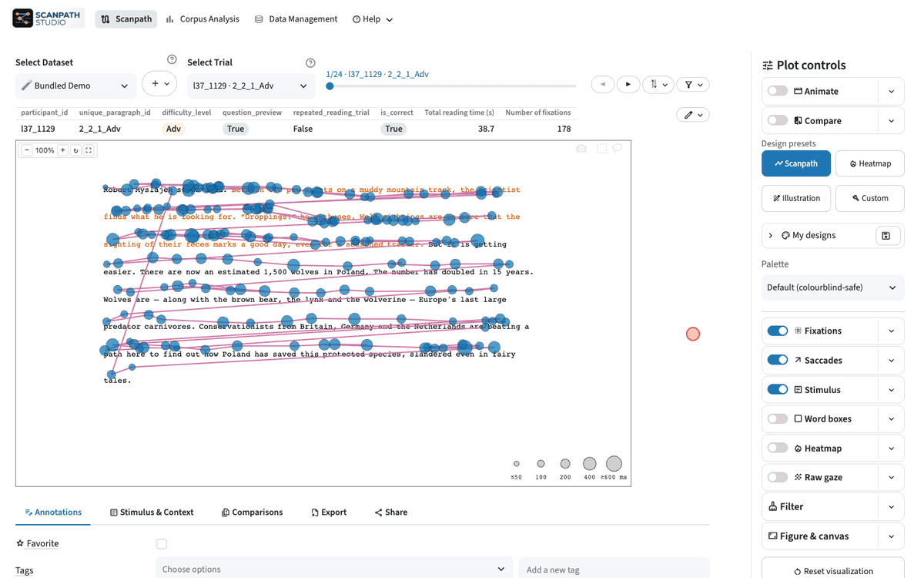Screen dimensions: 924x578
Task: Open the Help menu
Action: coord(373,19)
